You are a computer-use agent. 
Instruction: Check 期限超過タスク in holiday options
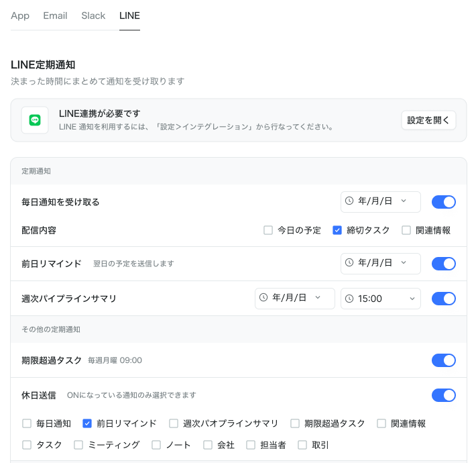point(295,423)
